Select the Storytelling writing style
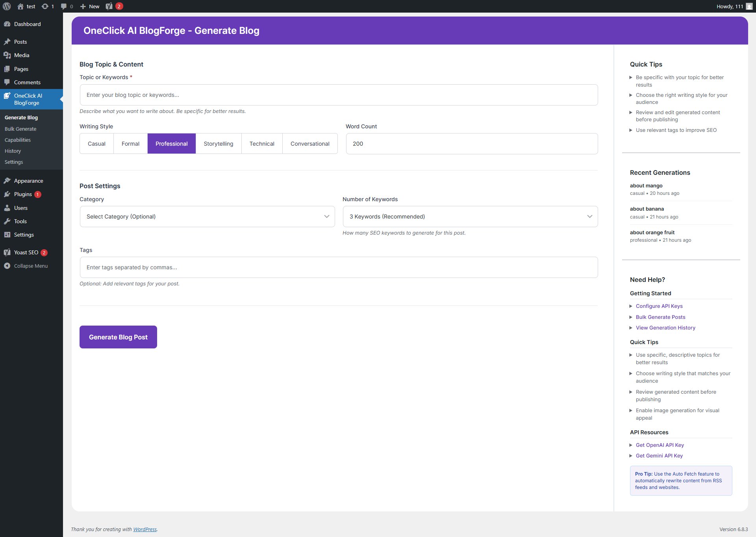The height and width of the screenshot is (537, 756). pos(218,144)
